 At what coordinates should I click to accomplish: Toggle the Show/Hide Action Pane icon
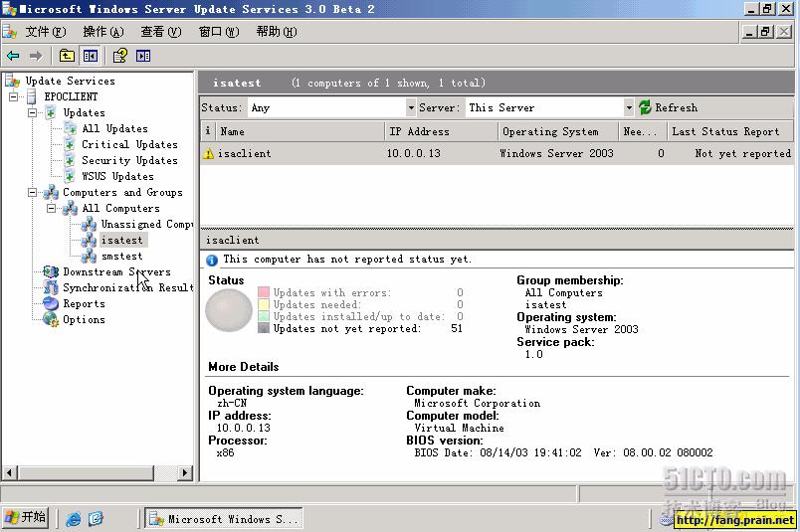143,56
